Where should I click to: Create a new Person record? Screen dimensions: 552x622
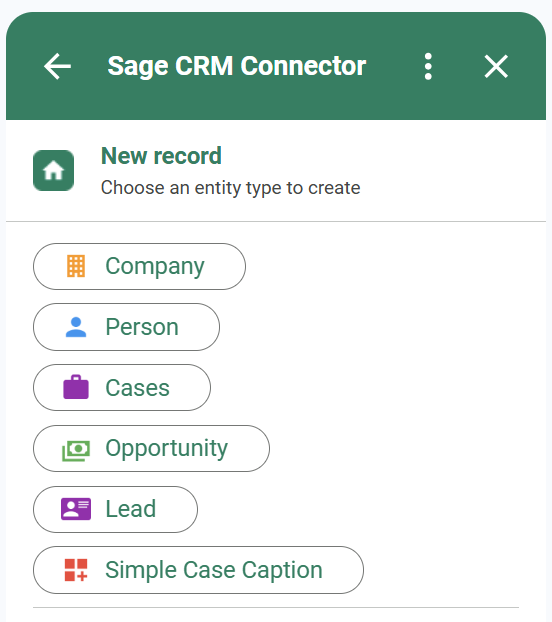126,327
